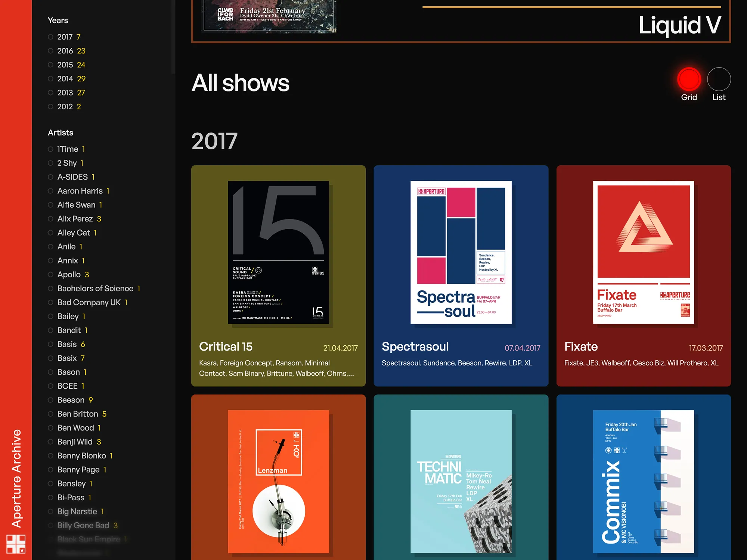The height and width of the screenshot is (560, 747).
Task: Filter by artist Billy Gone Bad
Action: pyautogui.click(x=83, y=525)
